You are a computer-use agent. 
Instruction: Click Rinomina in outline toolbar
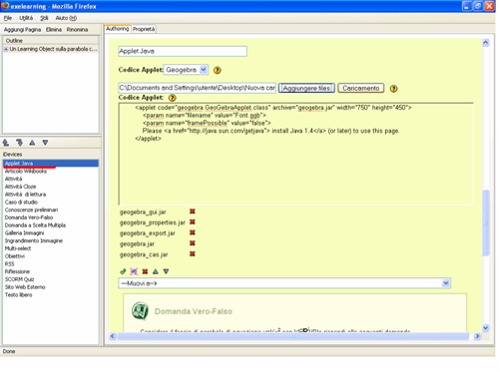77,30
